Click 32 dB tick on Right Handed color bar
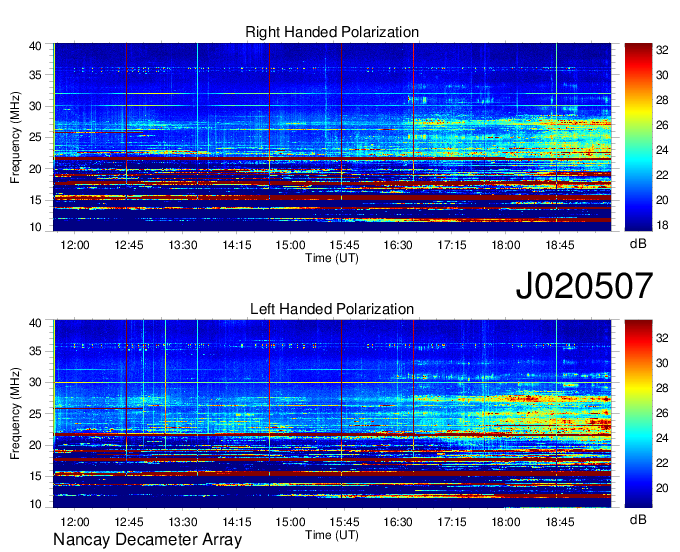Screen dimensions: 680x552 [x=662, y=50]
